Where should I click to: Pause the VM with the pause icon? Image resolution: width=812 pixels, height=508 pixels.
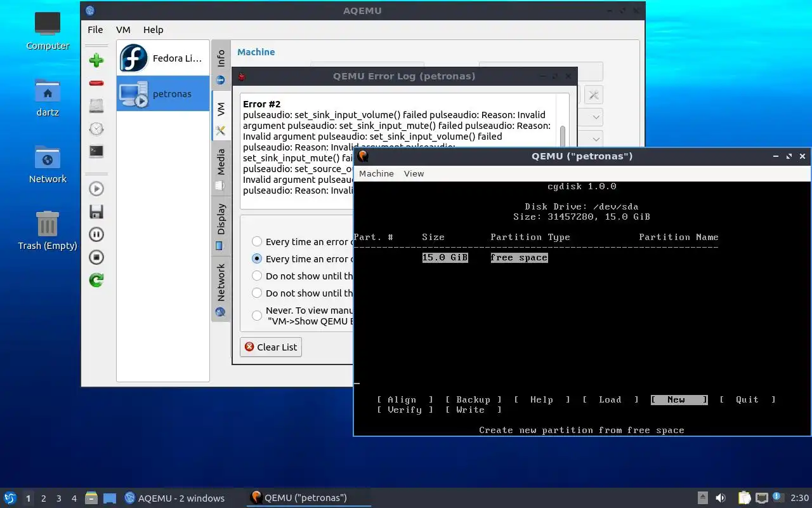coord(96,234)
